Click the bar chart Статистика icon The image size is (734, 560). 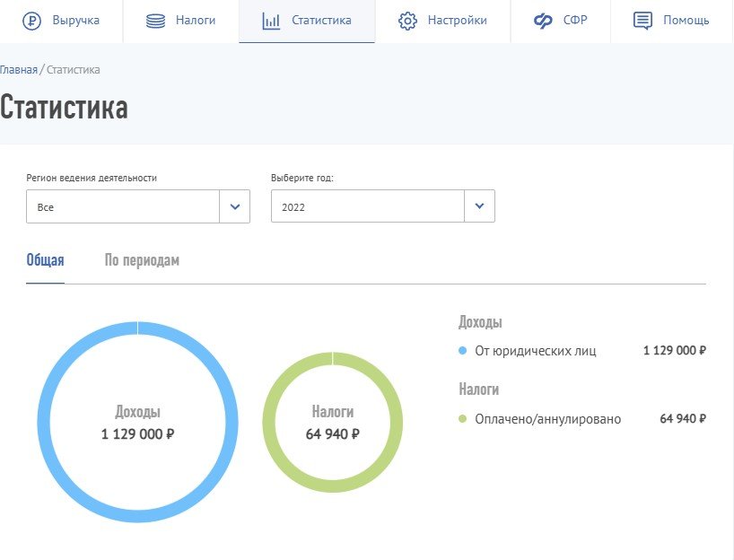point(271,21)
